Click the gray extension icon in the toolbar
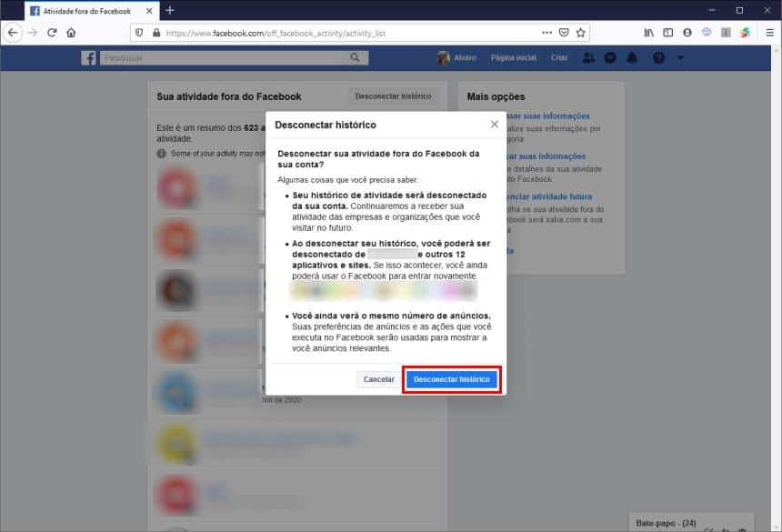782x532 pixels. pos(726,33)
